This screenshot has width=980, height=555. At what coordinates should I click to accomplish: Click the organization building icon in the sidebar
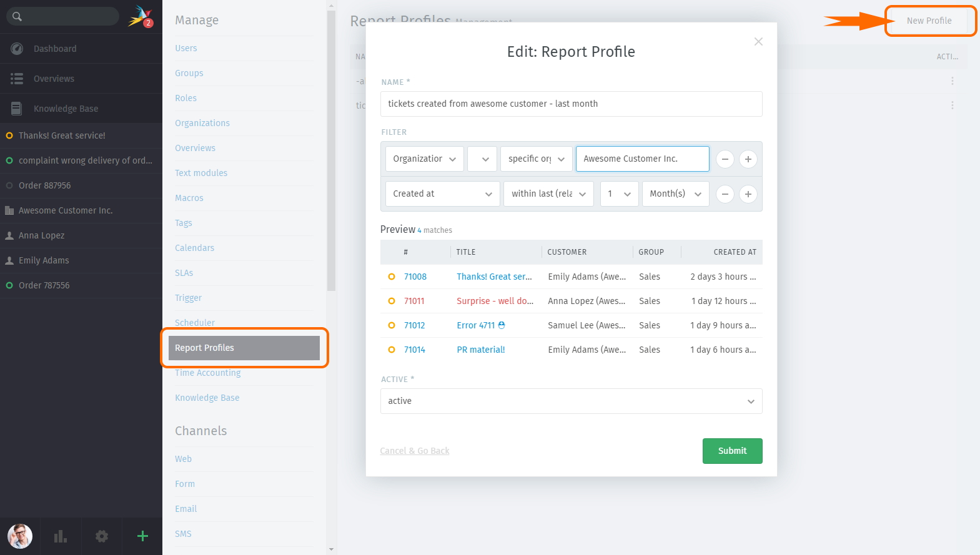click(9, 210)
